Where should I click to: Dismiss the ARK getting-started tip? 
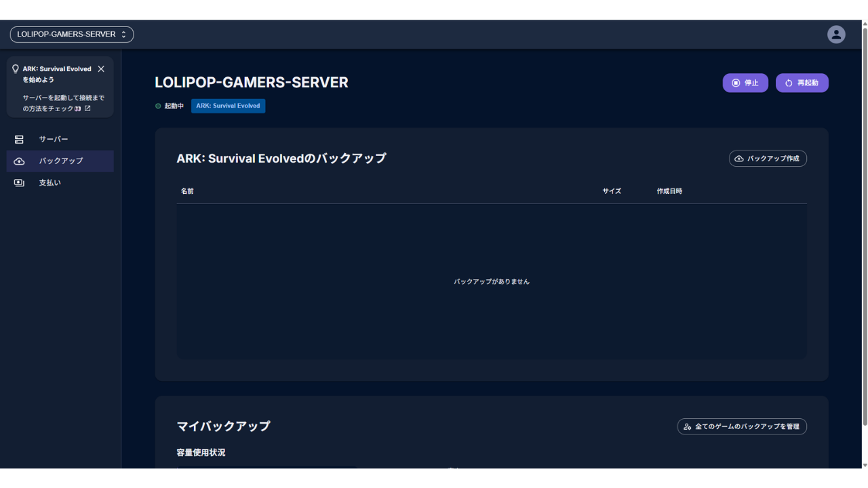click(x=101, y=69)
